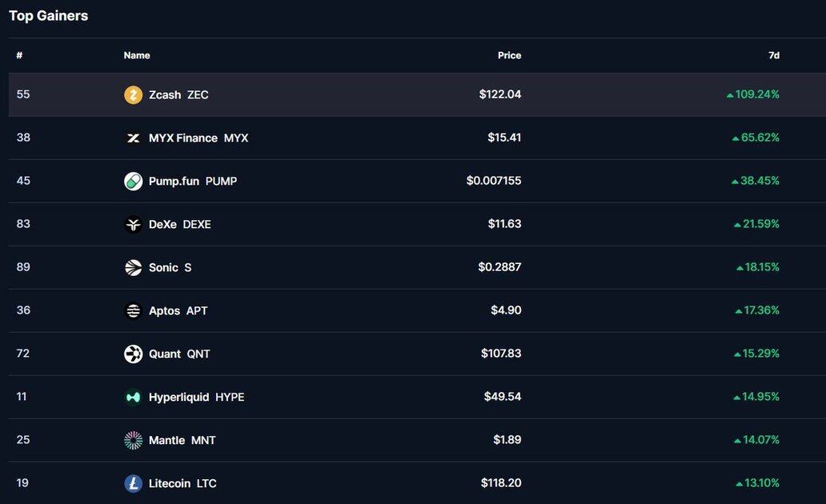The height and width of the screenshot is (504, 826).
Task: Click the Zcash coin logo icon
Action: (133, 95)
